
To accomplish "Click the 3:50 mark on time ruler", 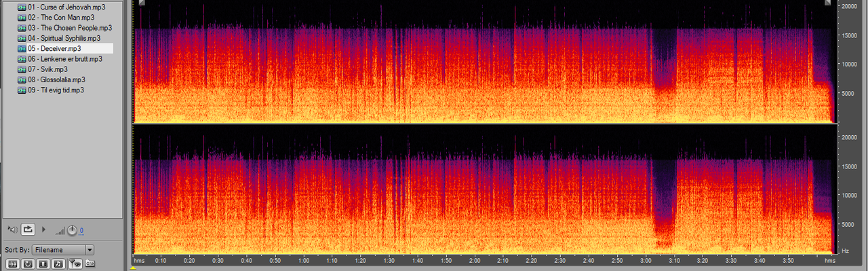I will (787, 261).
